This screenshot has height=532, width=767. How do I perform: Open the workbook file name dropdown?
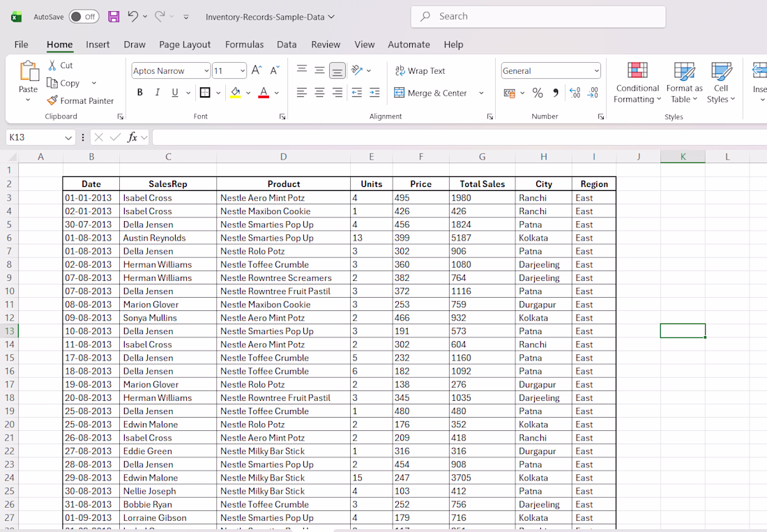[x=331, y=17]
